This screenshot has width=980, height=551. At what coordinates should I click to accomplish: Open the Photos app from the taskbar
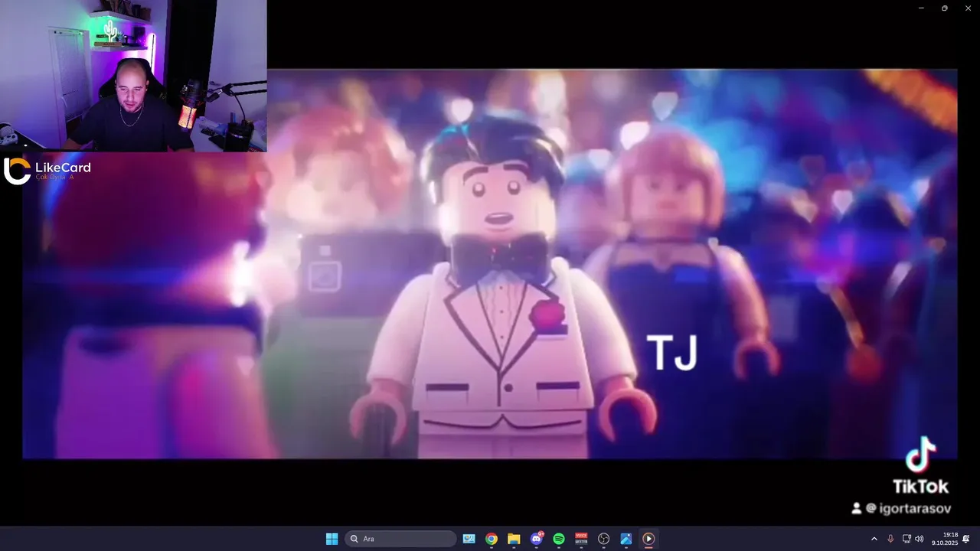click(626, 539)
